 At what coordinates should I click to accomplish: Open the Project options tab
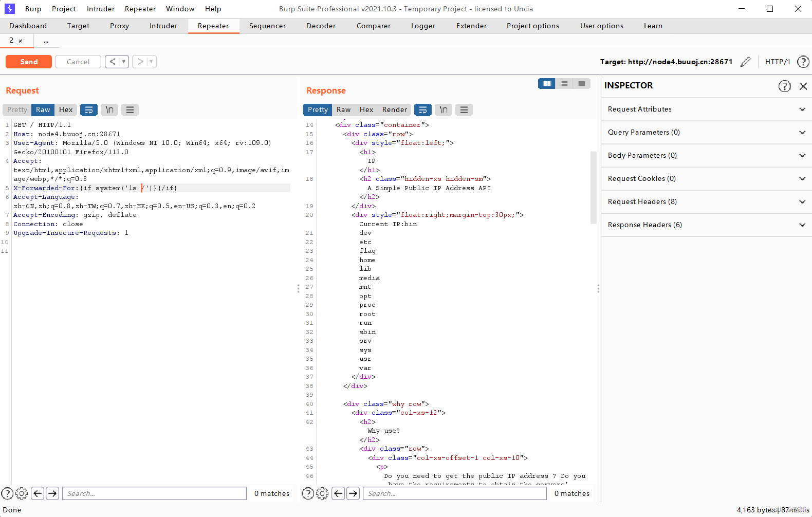pyautogui.click(x=533, y=26)
